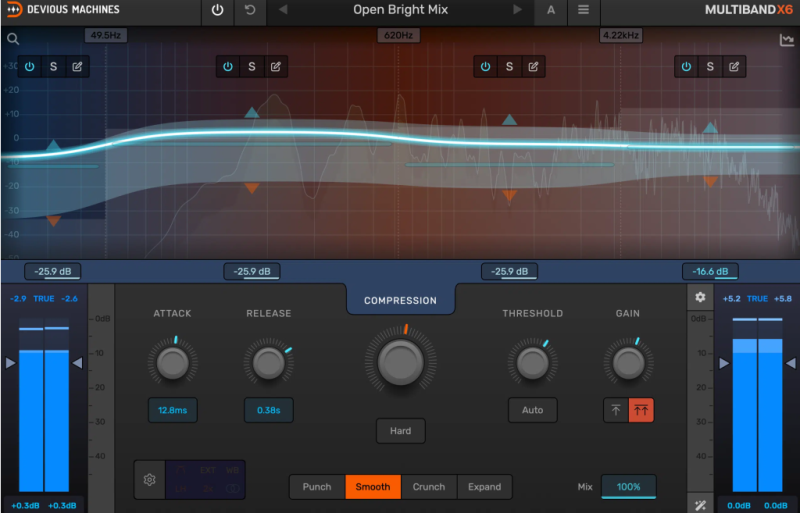
Task: Select the Crunch mode tab
Action: pos(429,487)
